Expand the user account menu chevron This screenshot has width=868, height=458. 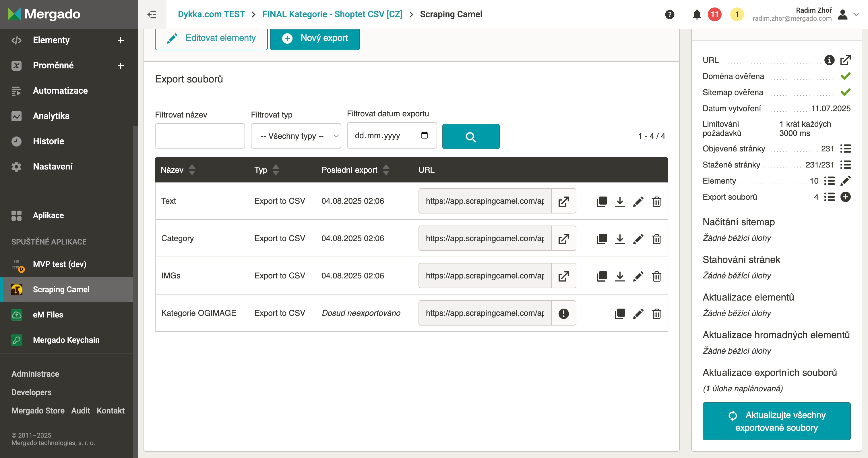(856, 14)
